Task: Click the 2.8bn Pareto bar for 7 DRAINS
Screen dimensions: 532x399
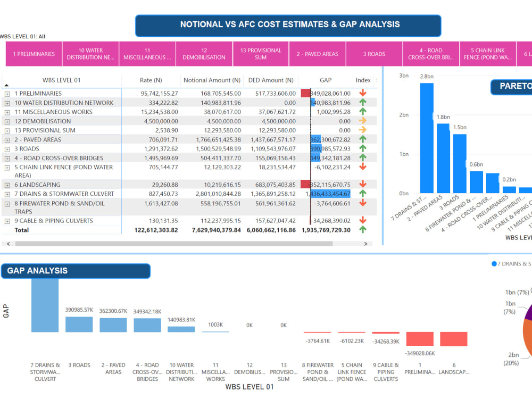Action: tap(427, 138)
